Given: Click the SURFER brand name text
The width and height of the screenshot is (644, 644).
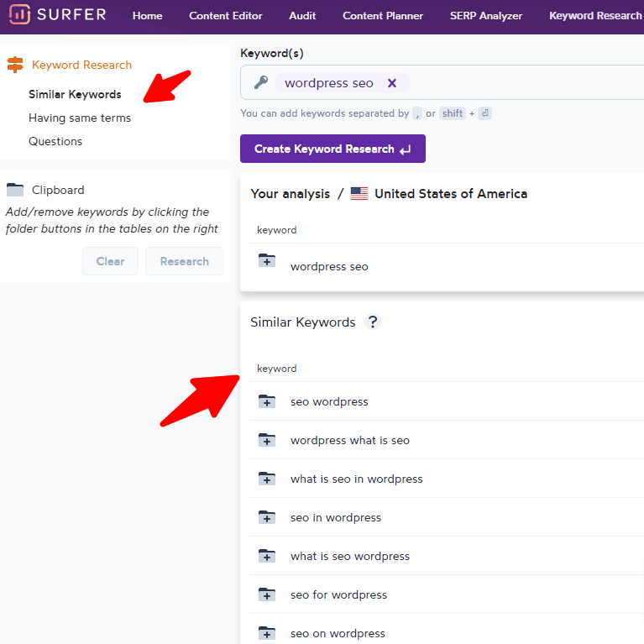Looking at the screenshot, I should [71, 14].
